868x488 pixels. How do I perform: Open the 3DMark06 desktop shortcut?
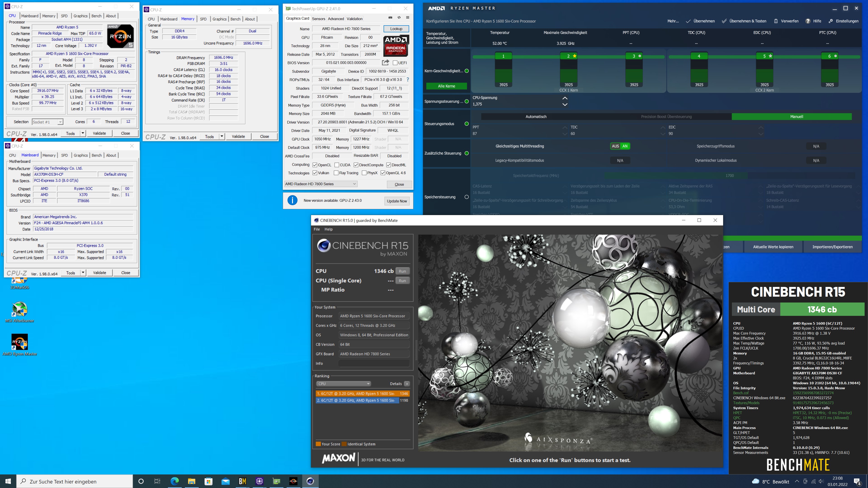click(x=19, y=284)
